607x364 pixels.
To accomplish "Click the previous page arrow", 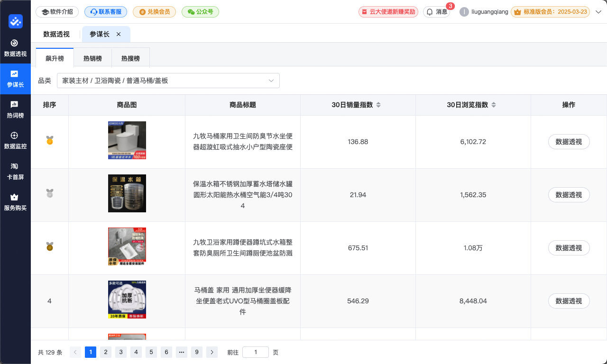I will click(75, 352).
